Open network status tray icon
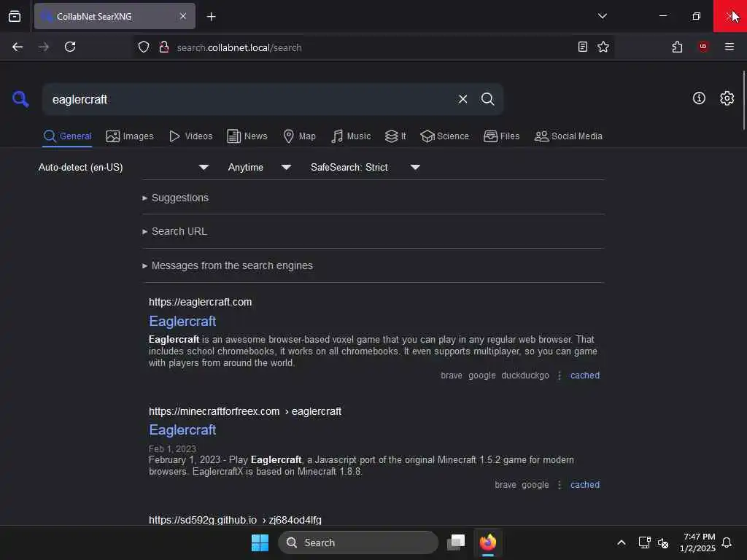Screen dimensions: 747x560 click(x=644, y=542)
